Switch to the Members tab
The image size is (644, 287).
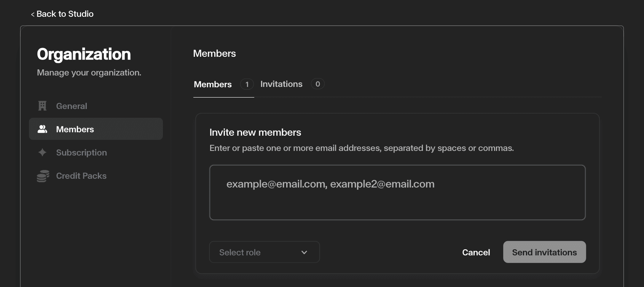212,84
